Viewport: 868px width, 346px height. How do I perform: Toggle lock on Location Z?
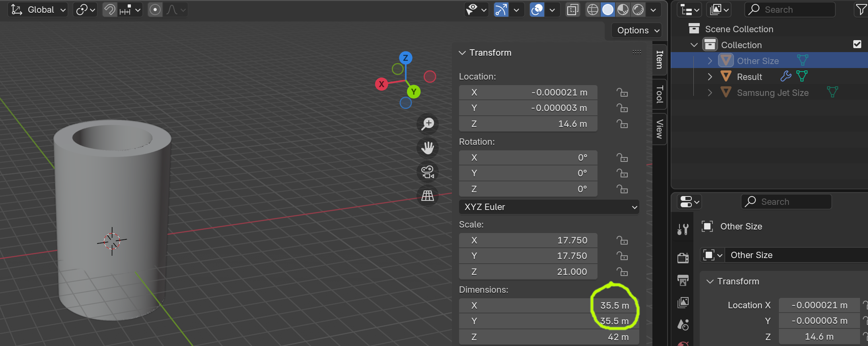tap(622, 124)
